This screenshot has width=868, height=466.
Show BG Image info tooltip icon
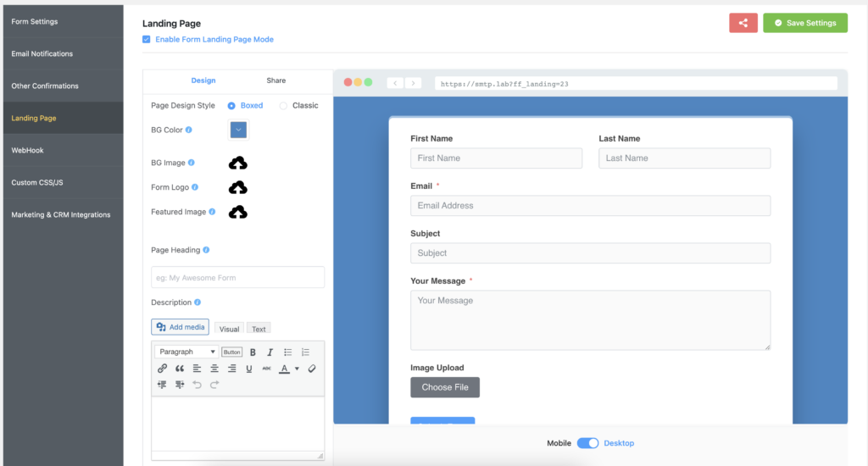[192, 162]
